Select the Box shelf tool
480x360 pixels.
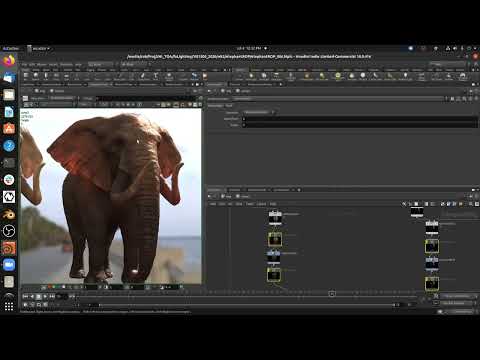click(25, 76)
